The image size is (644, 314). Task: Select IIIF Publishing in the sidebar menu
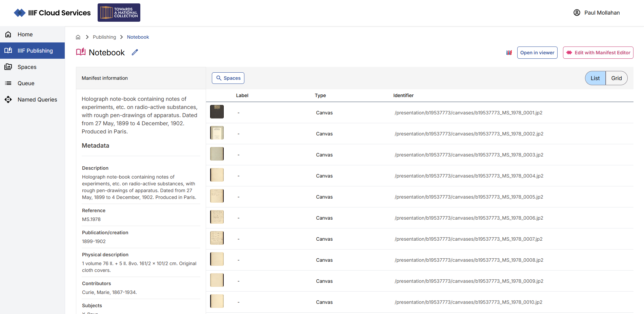click(35, 50)
